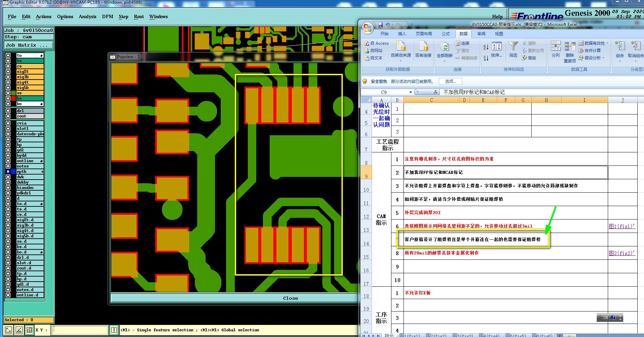Expand From Other Sources (自其他来源) dropdown

(401, 61)
